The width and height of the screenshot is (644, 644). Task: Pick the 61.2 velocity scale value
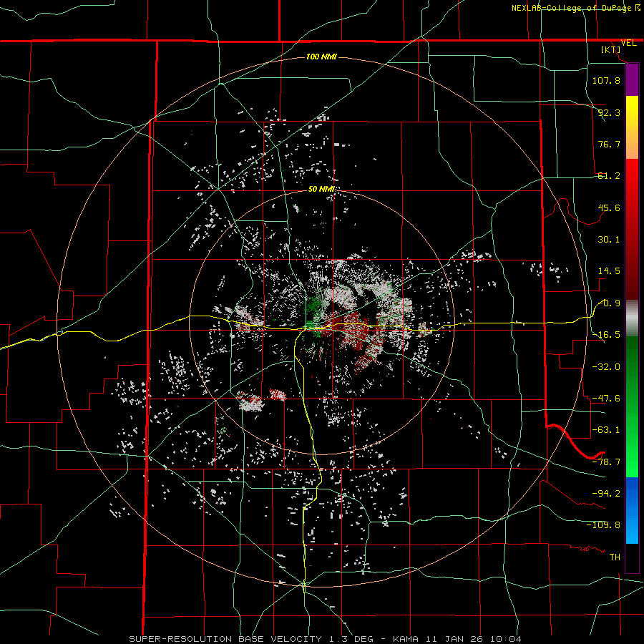click(x=609, y=176)
